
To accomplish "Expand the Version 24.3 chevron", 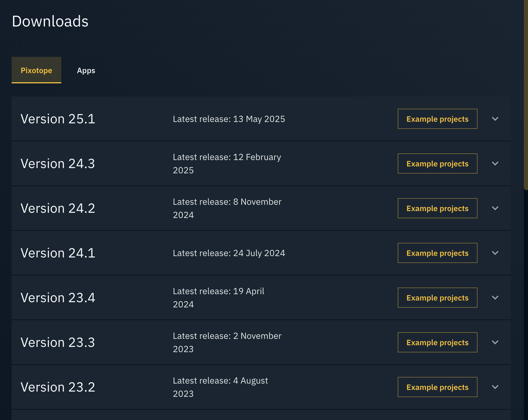I will (495, 164).
